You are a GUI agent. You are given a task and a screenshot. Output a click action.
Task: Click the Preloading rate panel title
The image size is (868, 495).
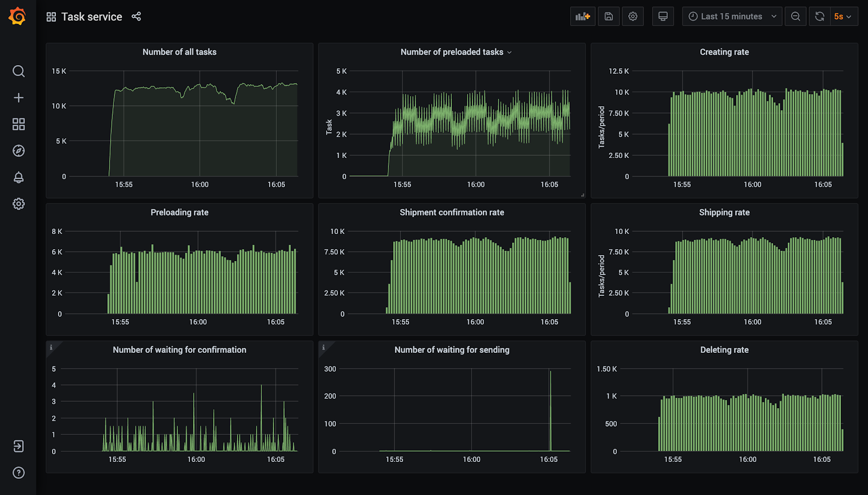tap(180, 212)
